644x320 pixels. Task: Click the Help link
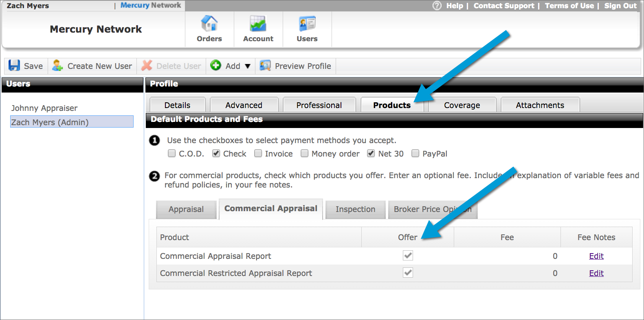pyautogui.click(x=455, y=6)
